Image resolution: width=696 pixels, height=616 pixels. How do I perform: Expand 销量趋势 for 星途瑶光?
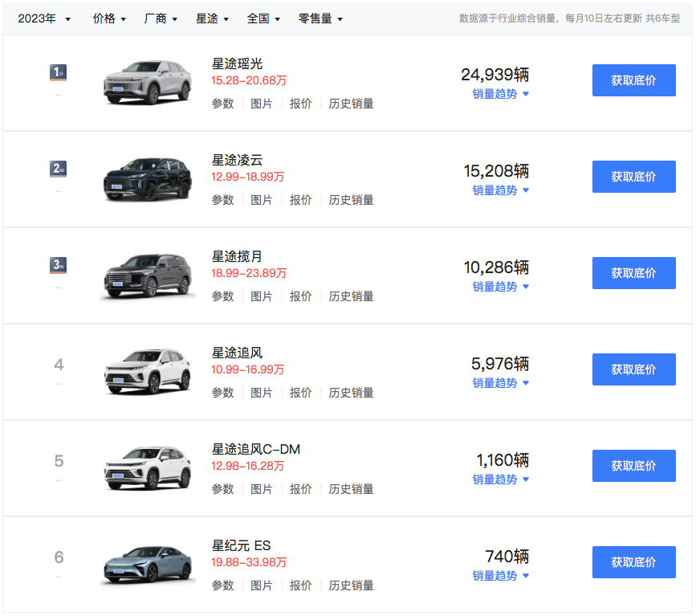(x=501, y=94)
